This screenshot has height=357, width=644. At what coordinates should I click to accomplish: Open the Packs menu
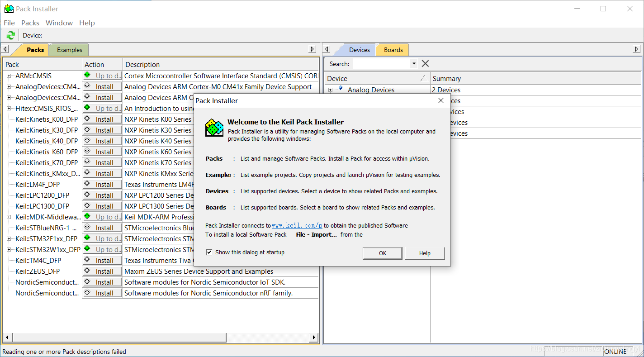30,23
